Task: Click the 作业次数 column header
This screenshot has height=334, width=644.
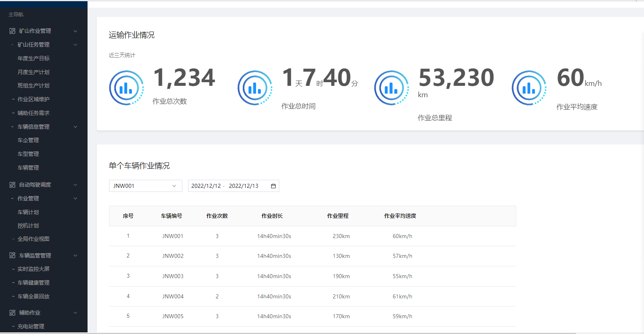Action: pyautogui.click(x=217, y=216)
